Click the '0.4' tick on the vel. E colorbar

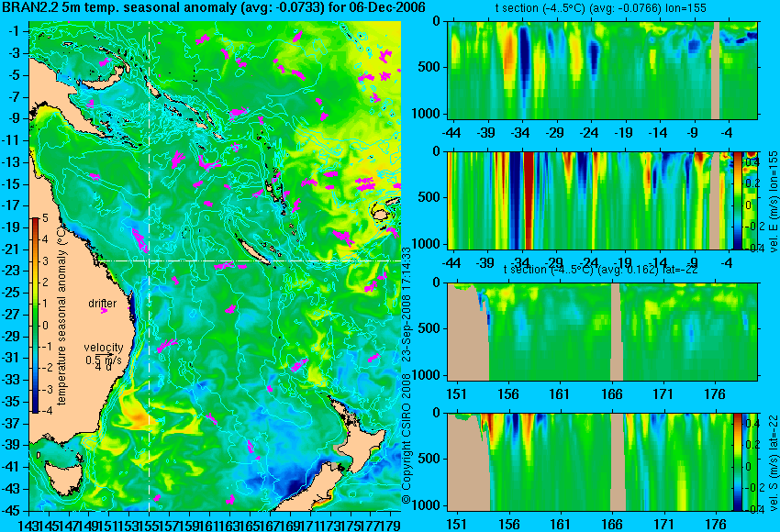pyautogui.click(x=752, y=162)
